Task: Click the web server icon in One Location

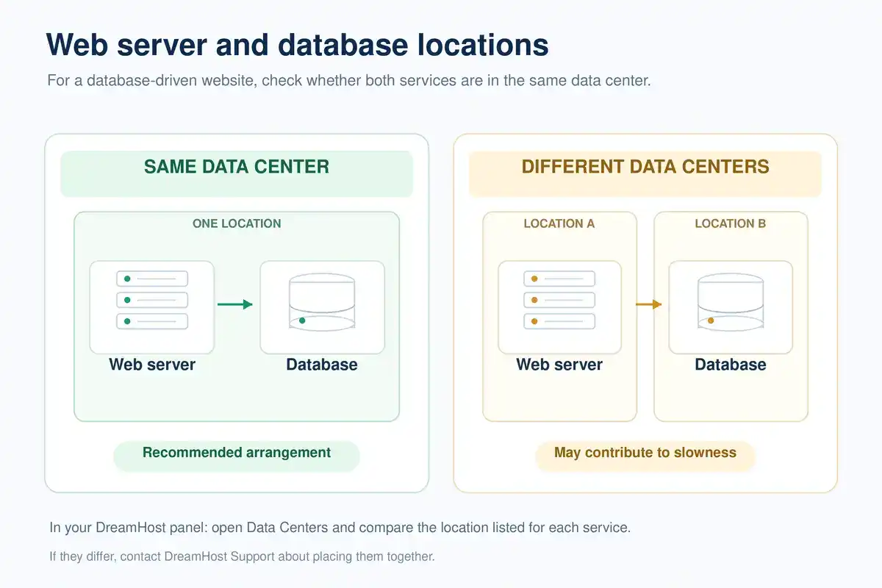Action: 152,300
